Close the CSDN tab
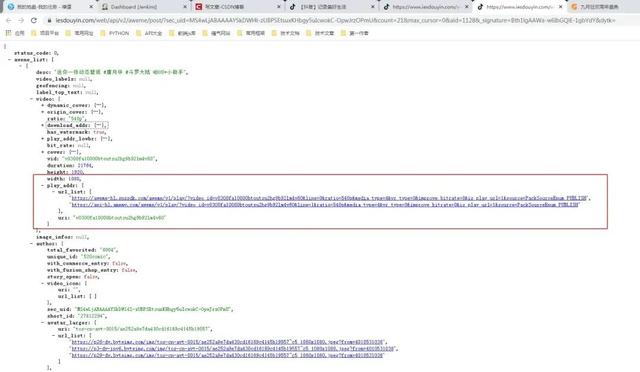The image size is (640, 372). coord(279,7)
